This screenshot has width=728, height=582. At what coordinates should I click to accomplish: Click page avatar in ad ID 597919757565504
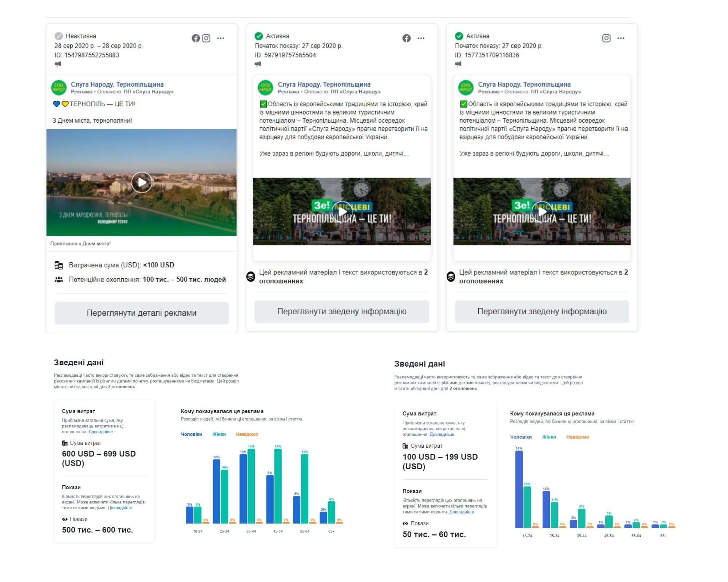click(x=265, y=88)
